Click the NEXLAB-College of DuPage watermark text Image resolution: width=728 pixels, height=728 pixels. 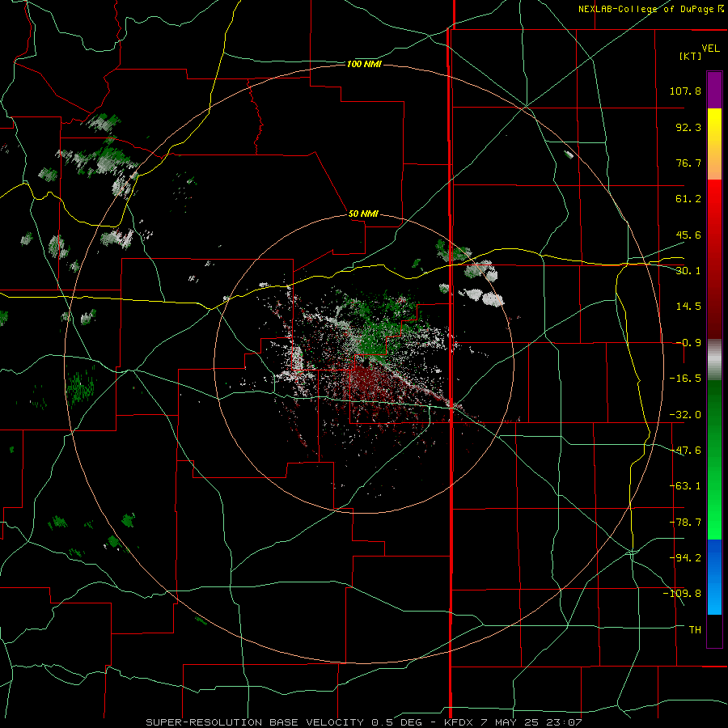pyautogui.click(x=651, y=9)
